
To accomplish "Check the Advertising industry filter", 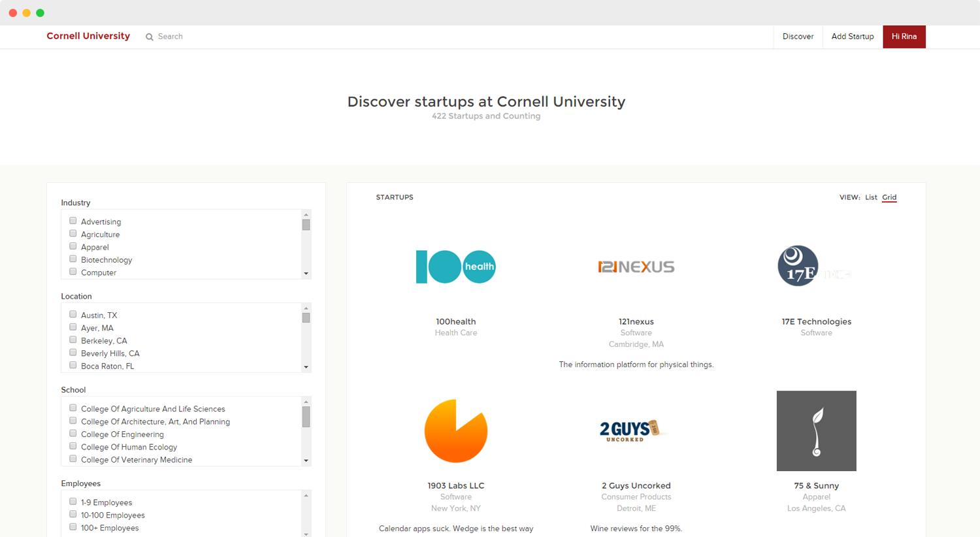I will pos(73,221).
